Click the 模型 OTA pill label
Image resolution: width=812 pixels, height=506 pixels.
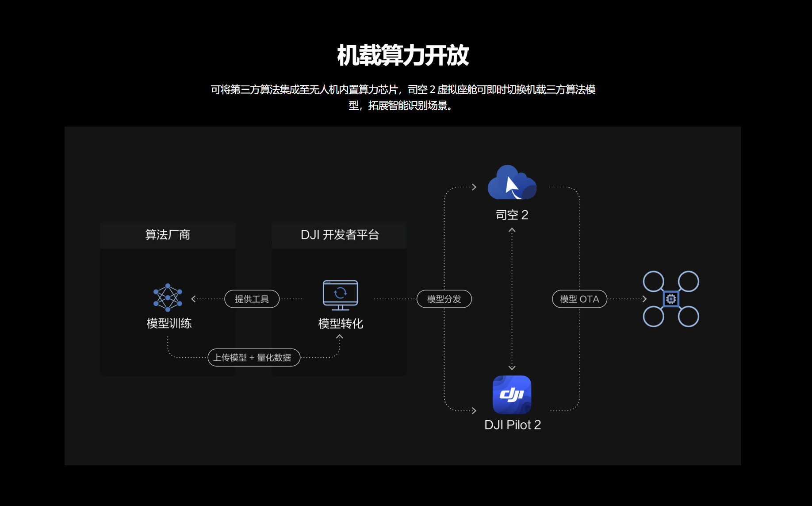tap(579, 299)
